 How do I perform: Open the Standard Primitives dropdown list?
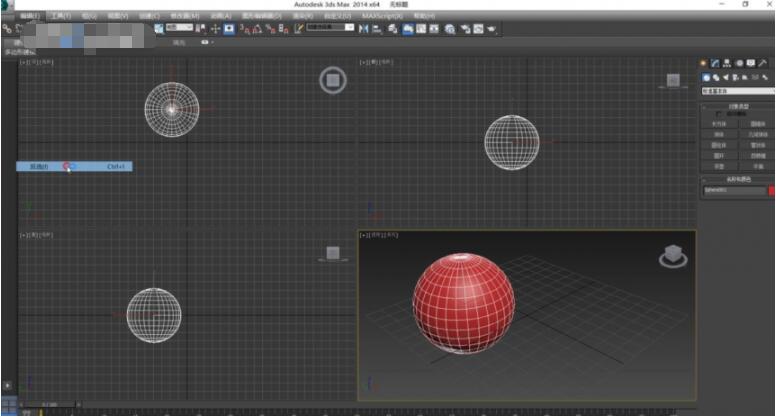coord(737,91)
